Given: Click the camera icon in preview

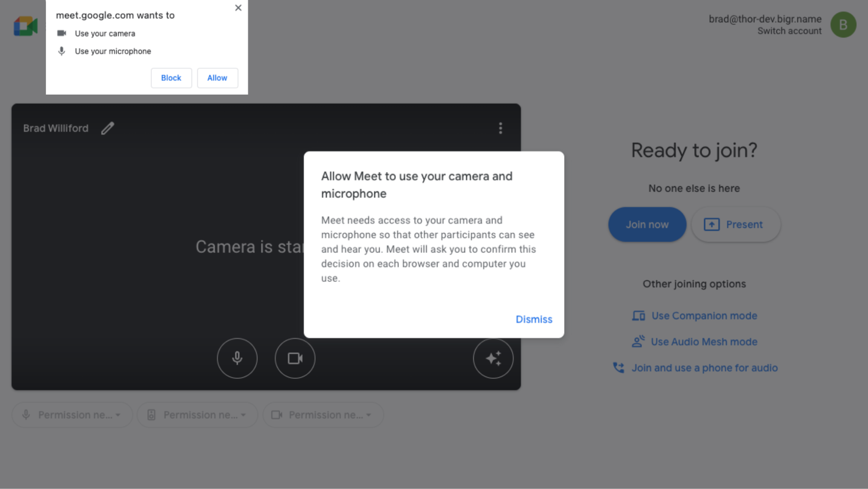Looking at the screenshot, I should 295,358.
